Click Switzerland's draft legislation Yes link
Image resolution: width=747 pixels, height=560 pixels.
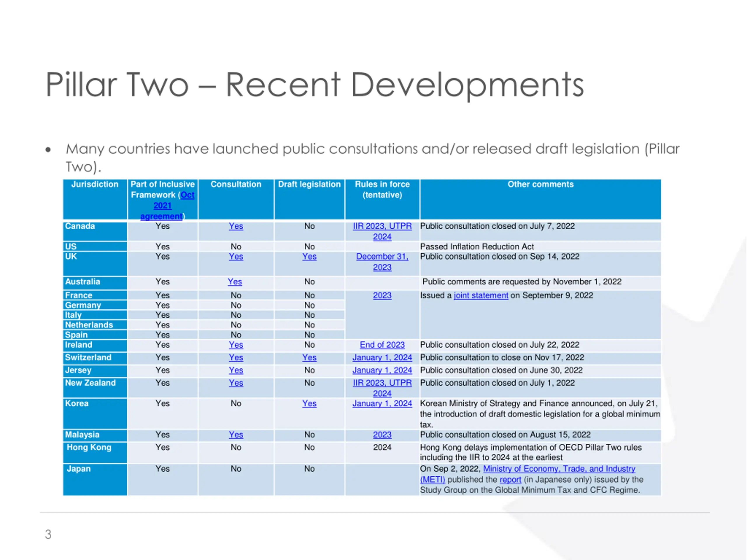pos(309,358)
